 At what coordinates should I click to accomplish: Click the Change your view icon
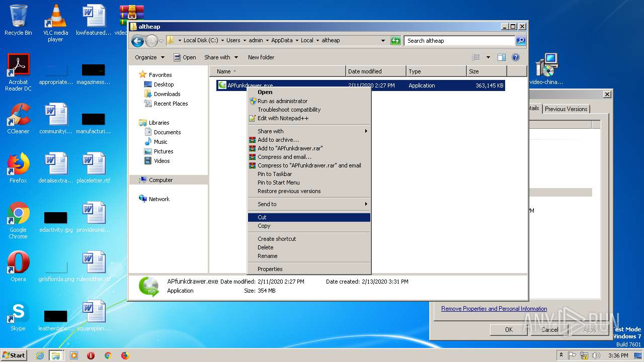pyautogui.click(x=476, y=57)
